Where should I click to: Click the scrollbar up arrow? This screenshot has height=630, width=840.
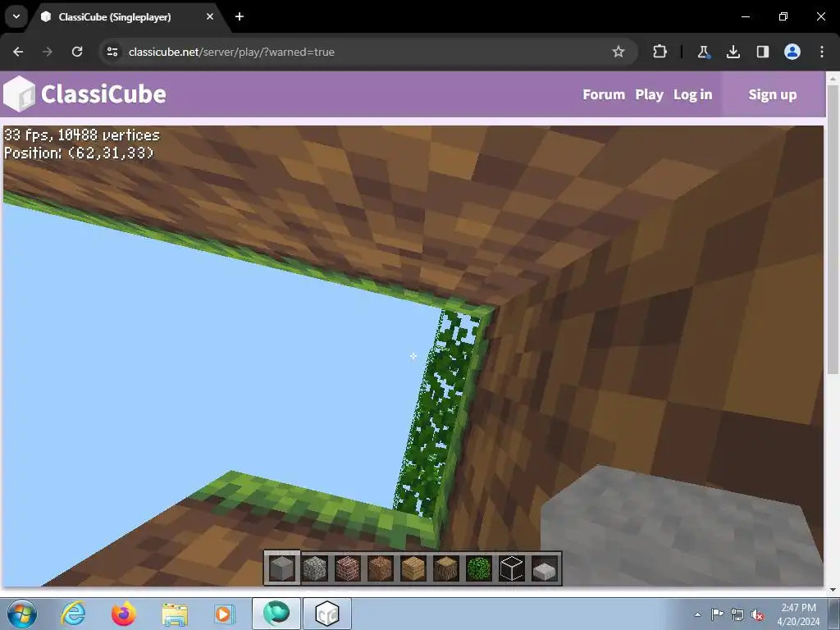[833, 79]
